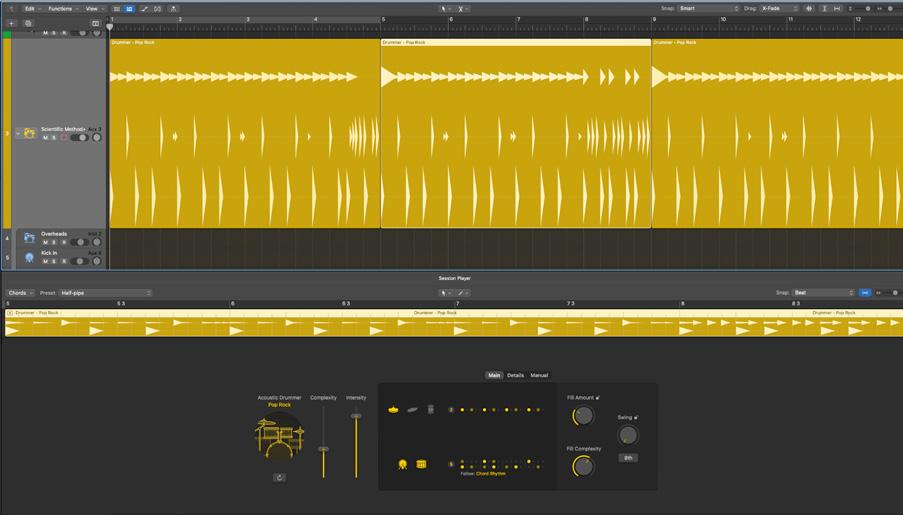The image size is (903, 515).
Task: Click the Follow Chord Rhythm link
Action: (x=491, y=474)
